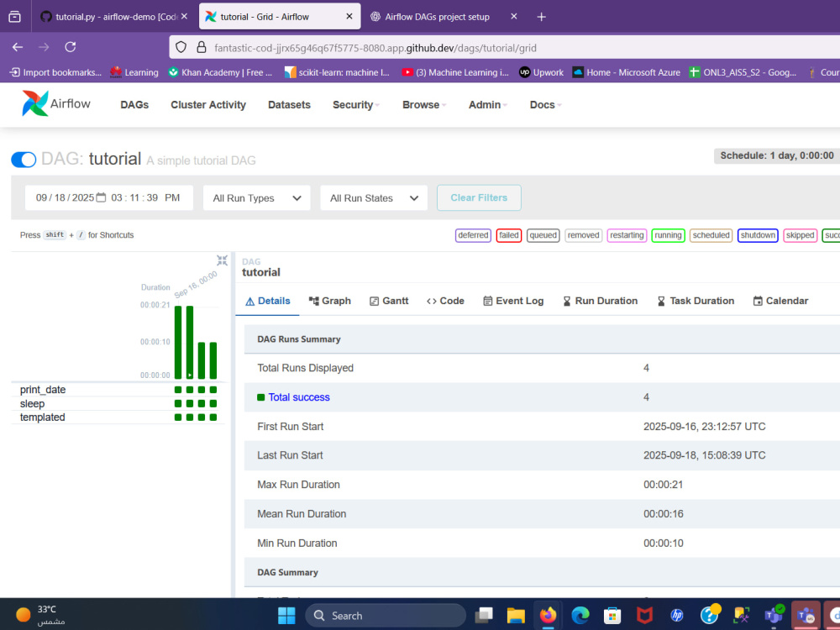Open the Windows Start menu
840x630 pixels.
tap(286, 616)
